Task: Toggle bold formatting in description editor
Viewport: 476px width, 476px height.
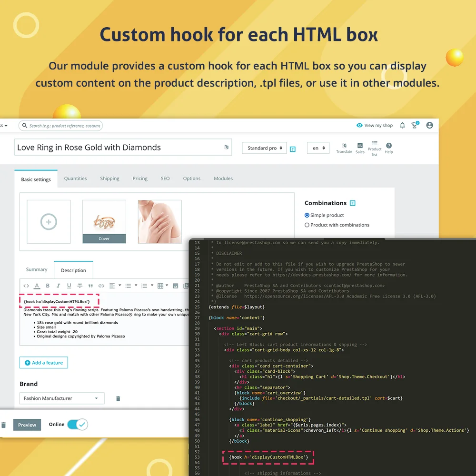Action: click(x=48, y=286)
